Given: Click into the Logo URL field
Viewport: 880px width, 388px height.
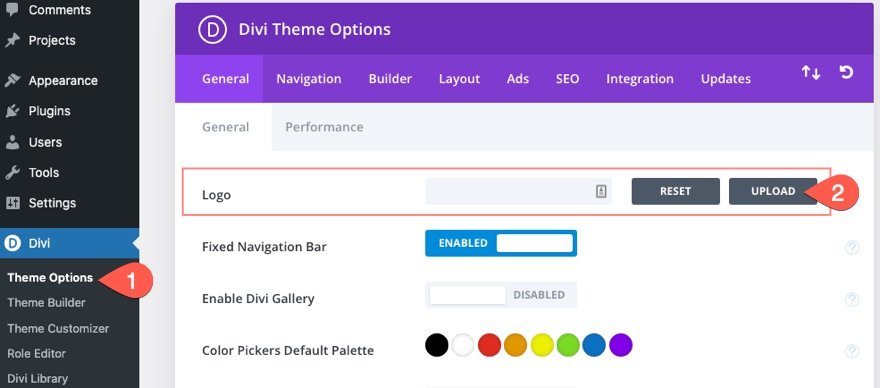Looking at the screenshot, I should 518,191.
